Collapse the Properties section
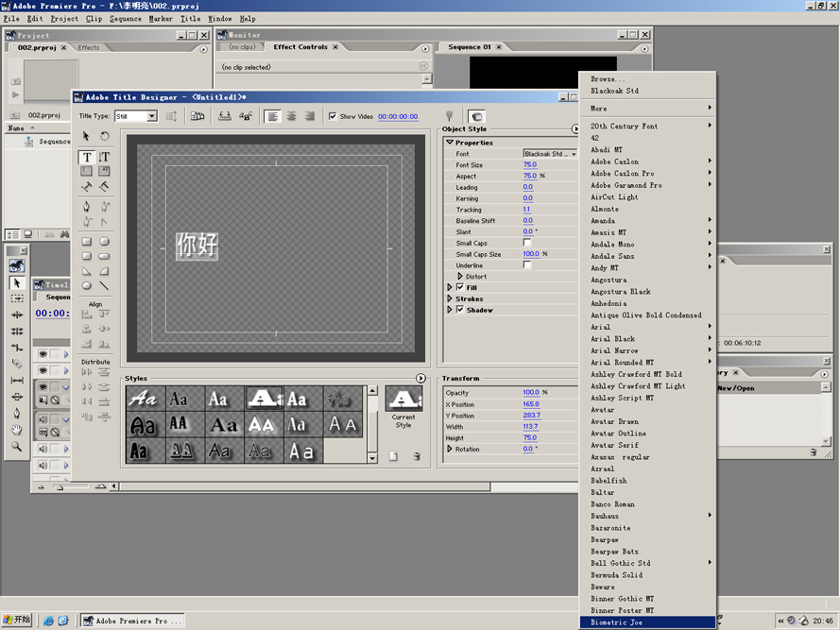 [x=450, y=143]
